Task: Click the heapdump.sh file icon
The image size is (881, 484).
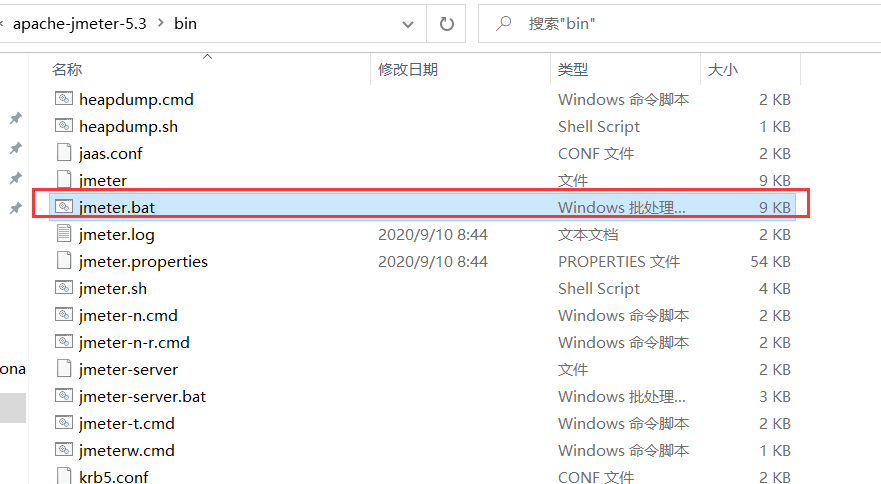Action: [x=64, y=126]
